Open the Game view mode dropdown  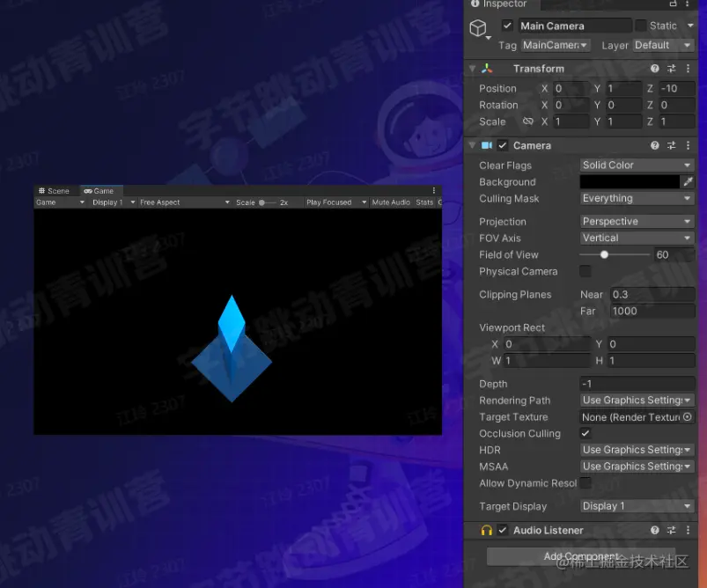(61, 202)
